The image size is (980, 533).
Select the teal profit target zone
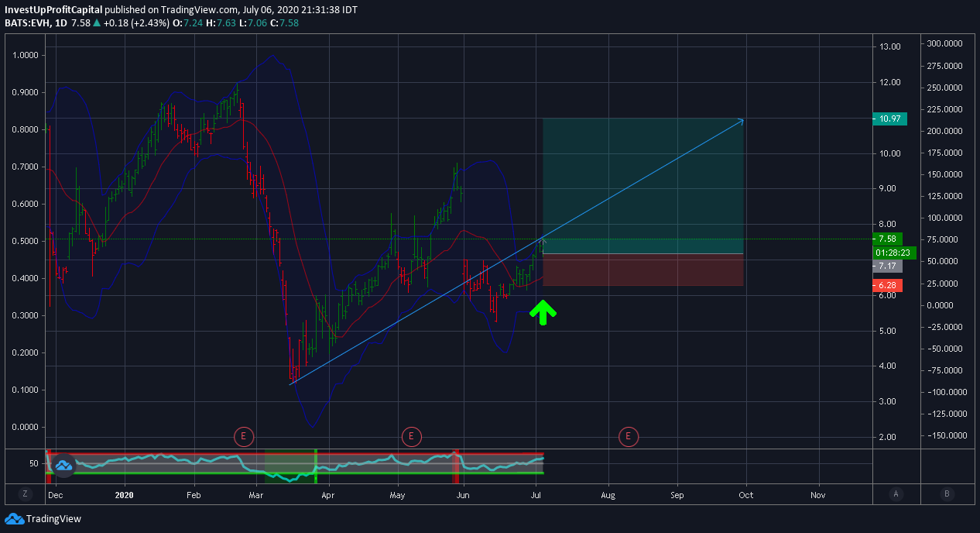pos(643,186)
